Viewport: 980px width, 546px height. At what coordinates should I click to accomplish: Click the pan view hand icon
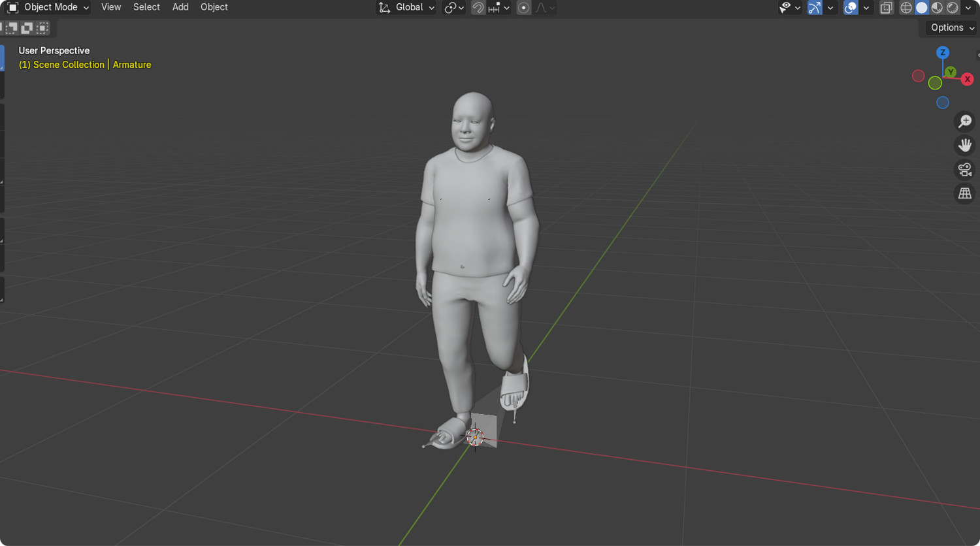point(964,145)
